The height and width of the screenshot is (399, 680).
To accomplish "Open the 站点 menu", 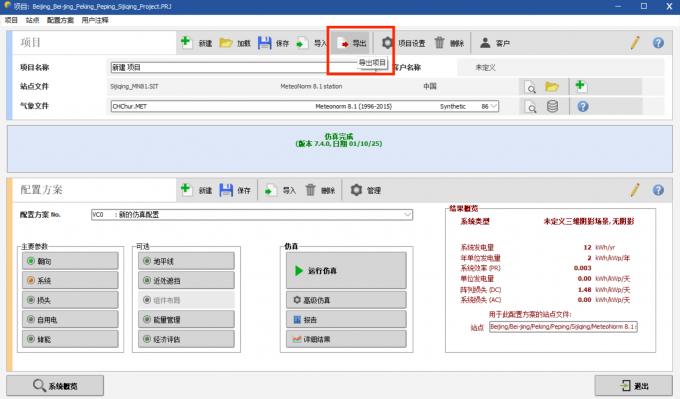I will point(32,20).
